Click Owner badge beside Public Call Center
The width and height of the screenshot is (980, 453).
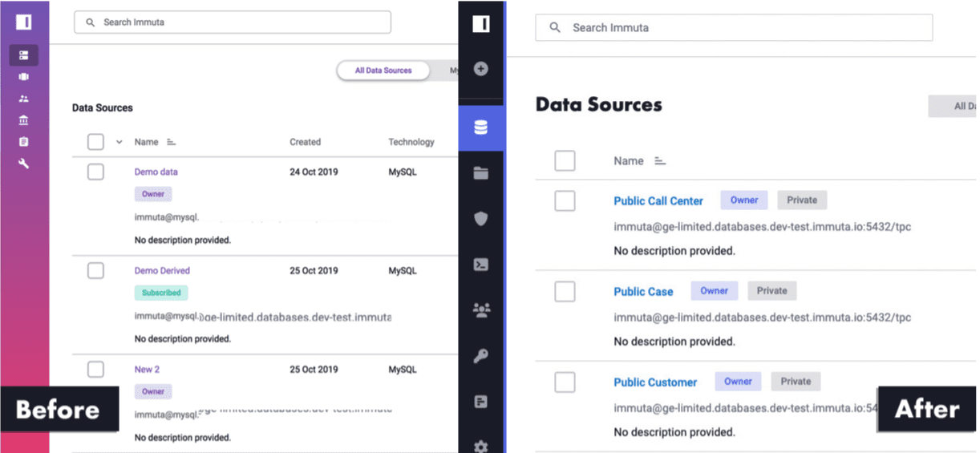(x=744, y=200)
